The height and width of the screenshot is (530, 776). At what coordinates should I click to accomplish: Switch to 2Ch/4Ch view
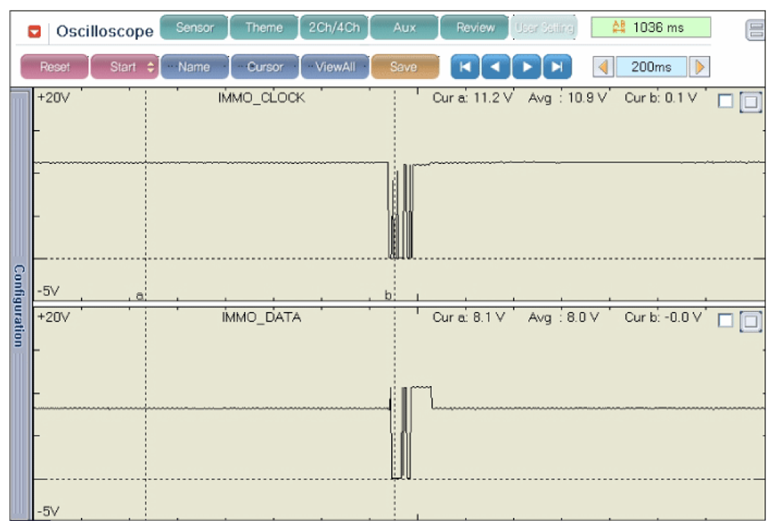(x=334, y=27)
